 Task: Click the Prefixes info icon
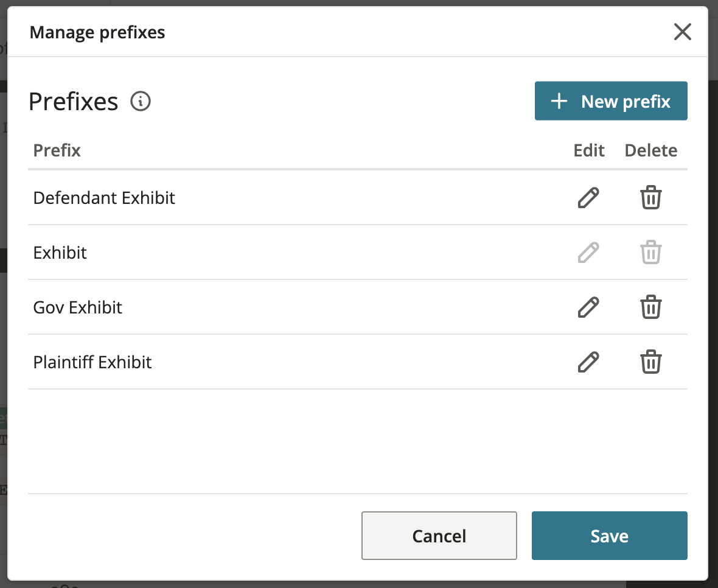[x=141, y=101]
